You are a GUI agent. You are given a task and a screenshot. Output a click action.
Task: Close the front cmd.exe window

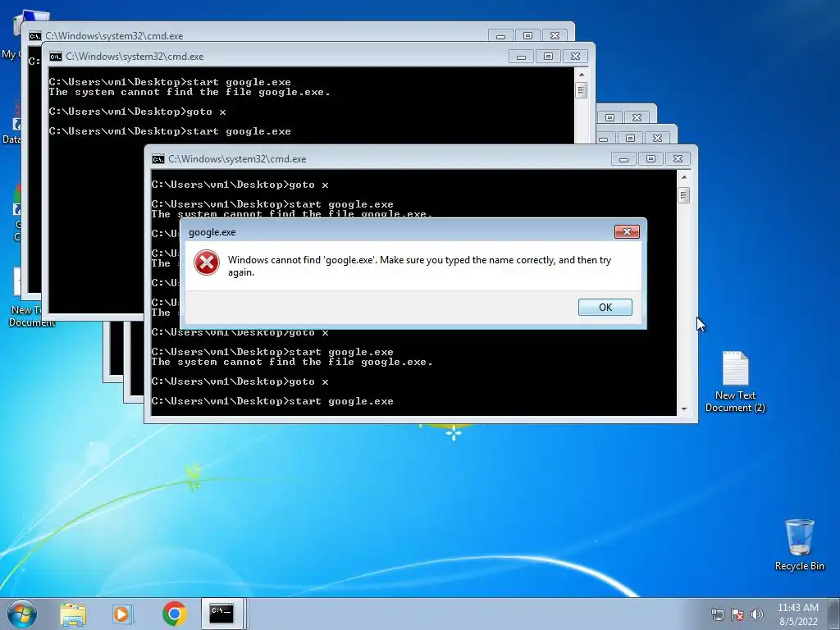point(678,159)
